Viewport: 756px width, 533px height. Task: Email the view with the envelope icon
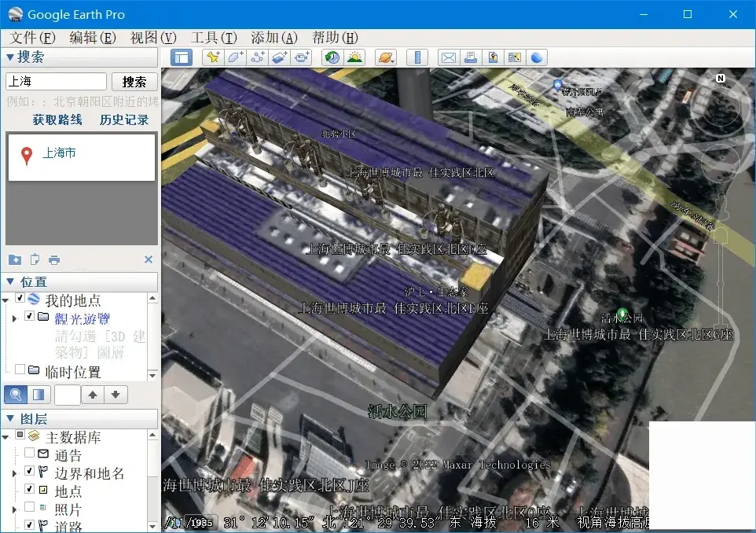449,57
